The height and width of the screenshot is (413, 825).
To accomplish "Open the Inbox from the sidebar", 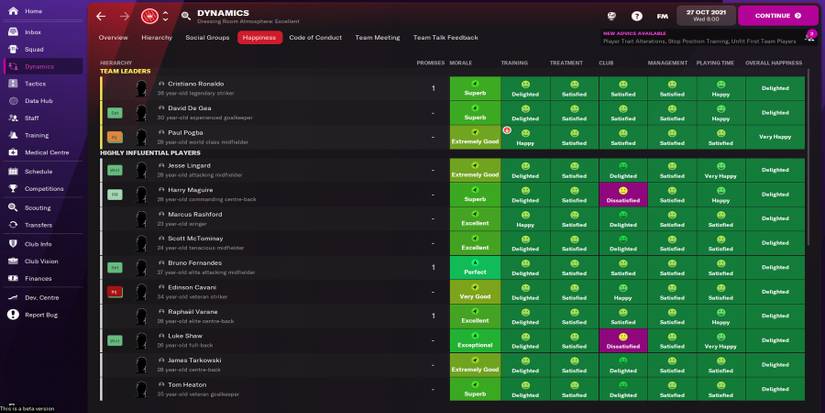I will pyautogui.click(x=33, y=32).
